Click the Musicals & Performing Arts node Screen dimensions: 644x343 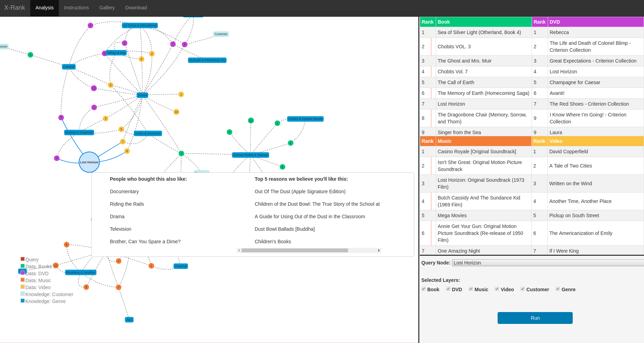click(207, 60)
